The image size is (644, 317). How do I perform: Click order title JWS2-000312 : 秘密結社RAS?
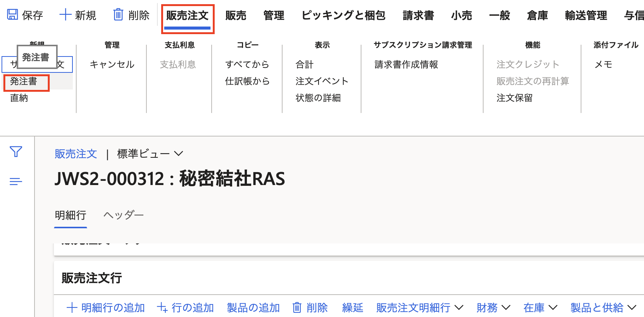click(x=170, y=179)
